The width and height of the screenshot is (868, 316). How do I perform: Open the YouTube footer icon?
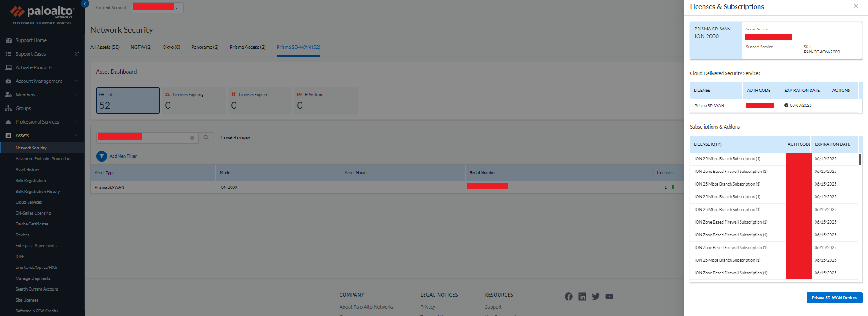tap(609, 297)
